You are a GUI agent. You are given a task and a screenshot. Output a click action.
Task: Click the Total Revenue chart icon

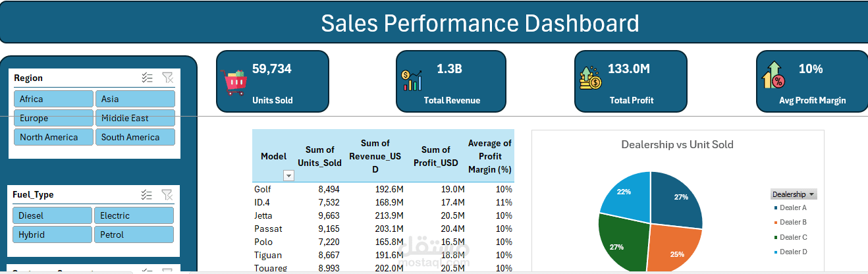[x=412, y=80]
